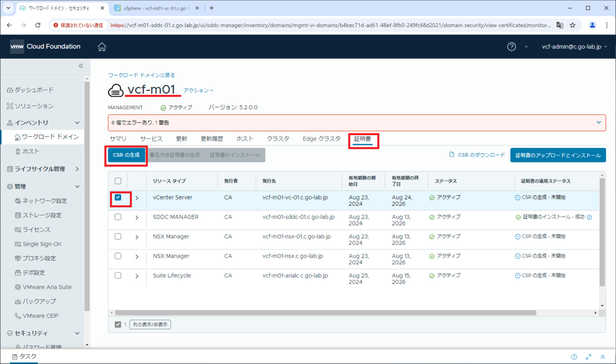
Task: Open アクション dropdown next to vcf-m01
Action: click(198, 90)
